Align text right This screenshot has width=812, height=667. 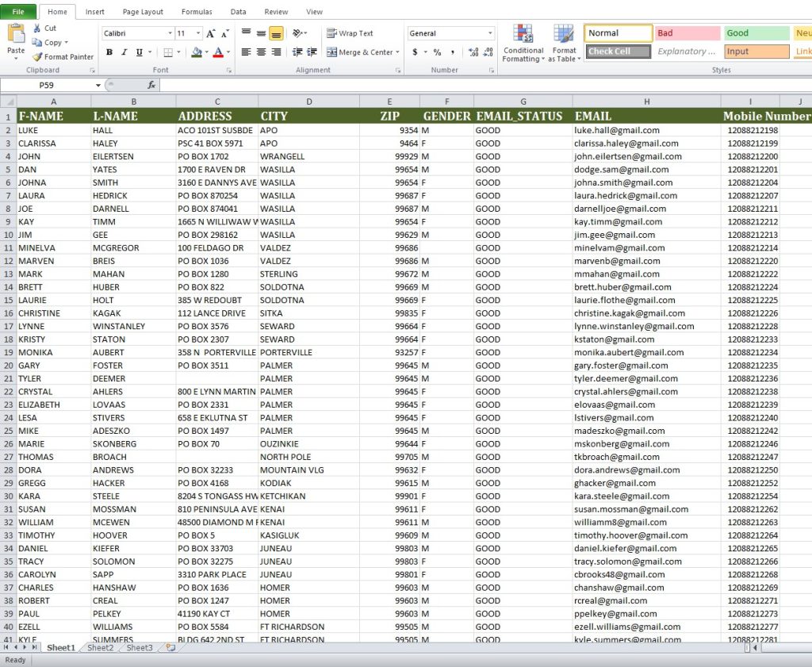click(x=277, y=52)
